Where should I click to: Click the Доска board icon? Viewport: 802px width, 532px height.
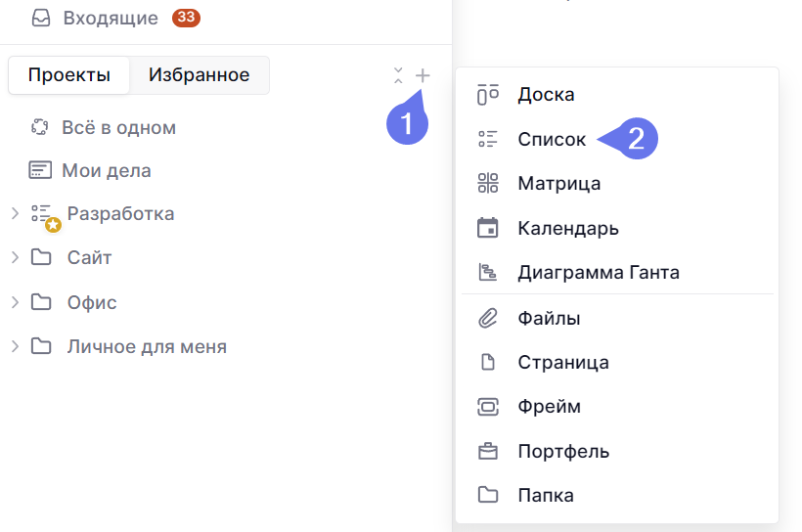pyautogui.click(x=487, y=95)
